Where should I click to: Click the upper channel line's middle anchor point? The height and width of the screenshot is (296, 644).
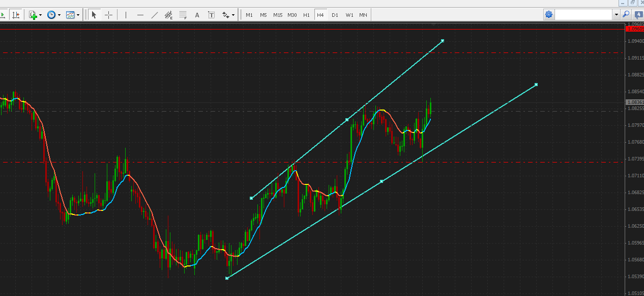(x=347, y=119)
